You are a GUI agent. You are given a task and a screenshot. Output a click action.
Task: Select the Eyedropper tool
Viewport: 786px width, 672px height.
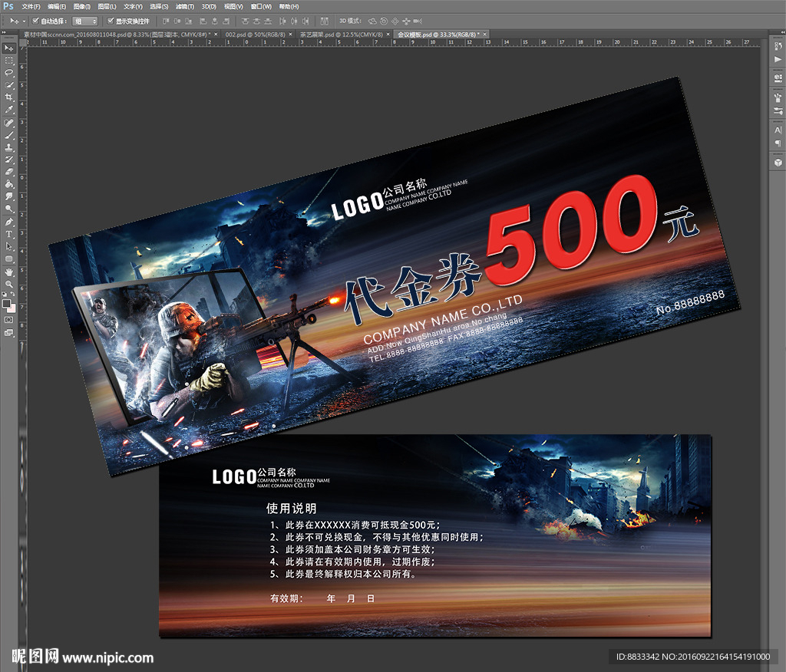click(9, 110)
